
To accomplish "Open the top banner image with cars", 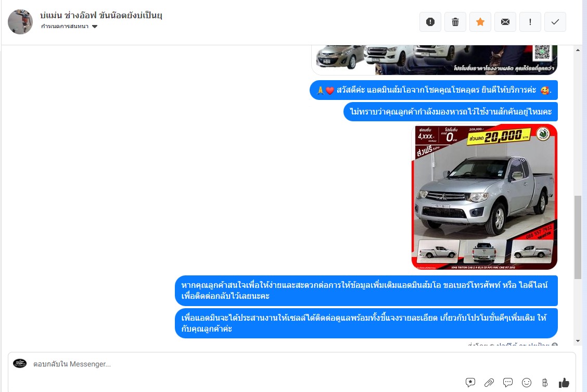I will pyautogui.click(x=434, y=60).
